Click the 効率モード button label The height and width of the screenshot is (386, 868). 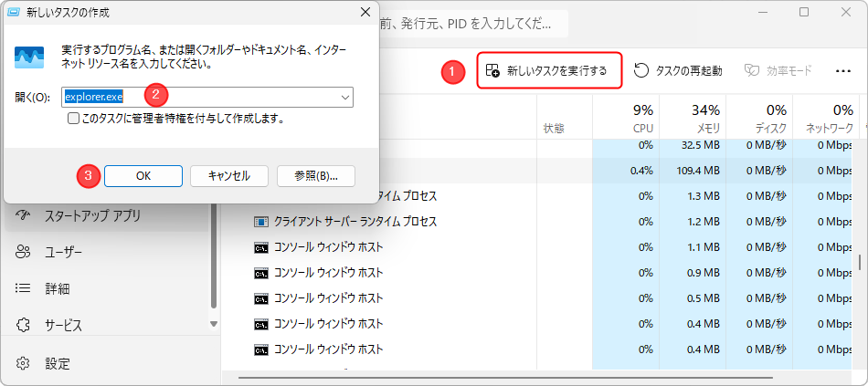789,70
